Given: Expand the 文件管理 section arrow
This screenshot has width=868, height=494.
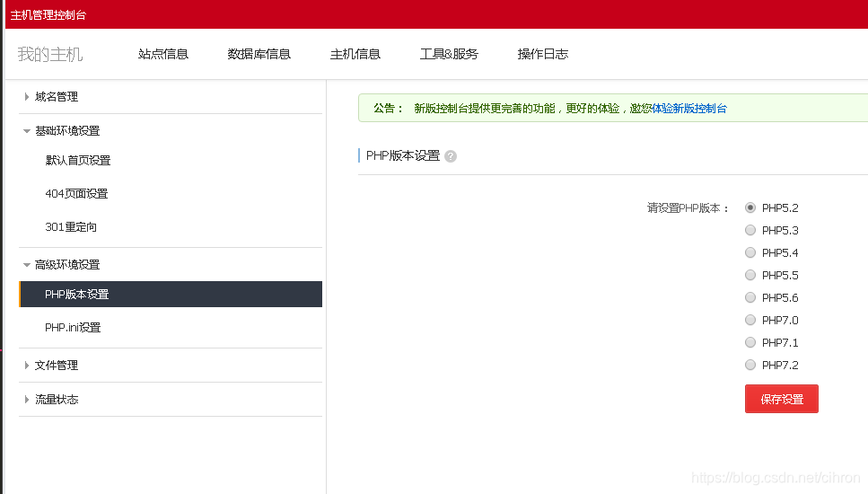Looking at the screenshot, I should point(27,366).
